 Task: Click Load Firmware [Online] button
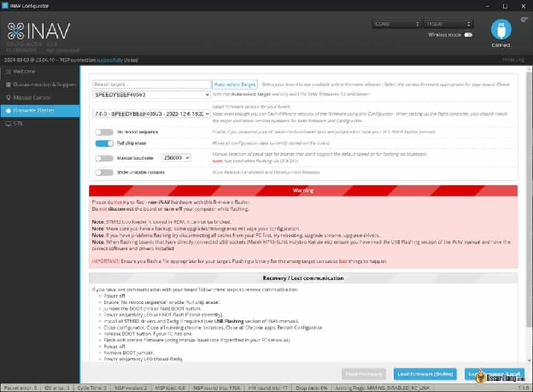click(425, 374)
